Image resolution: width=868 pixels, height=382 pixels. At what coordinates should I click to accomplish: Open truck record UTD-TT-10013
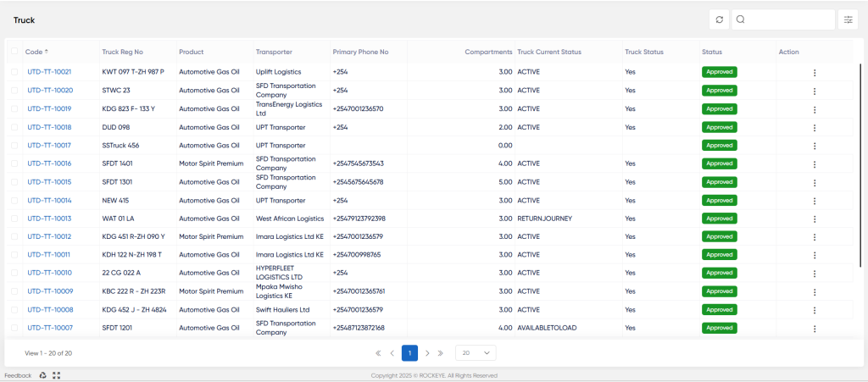pyautogui.click(x=49, y=219)
